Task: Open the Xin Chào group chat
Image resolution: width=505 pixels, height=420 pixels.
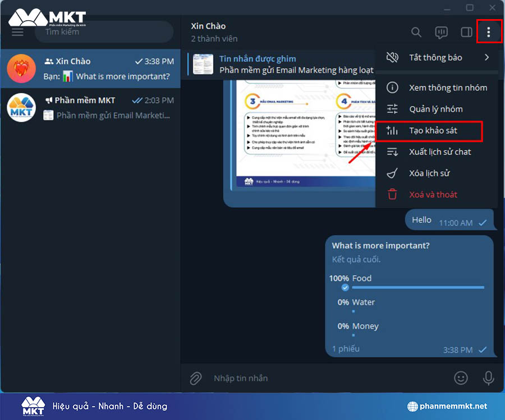Action: click(x=90, y=69)
